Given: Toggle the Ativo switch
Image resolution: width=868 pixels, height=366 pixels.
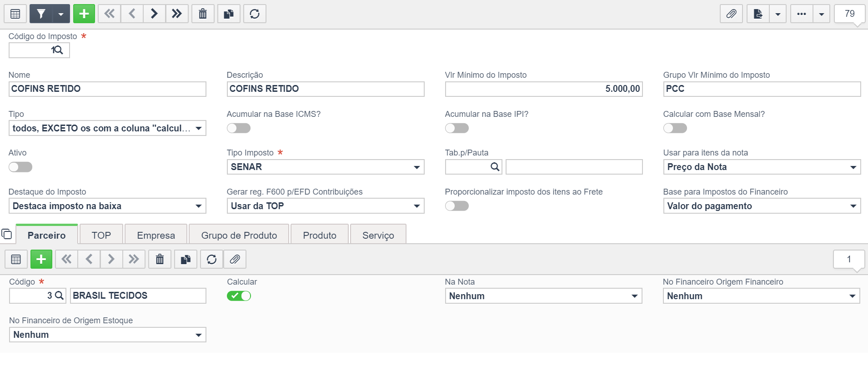Looking at the screenshot, I should pyautogui.click(x=20, y=167).
